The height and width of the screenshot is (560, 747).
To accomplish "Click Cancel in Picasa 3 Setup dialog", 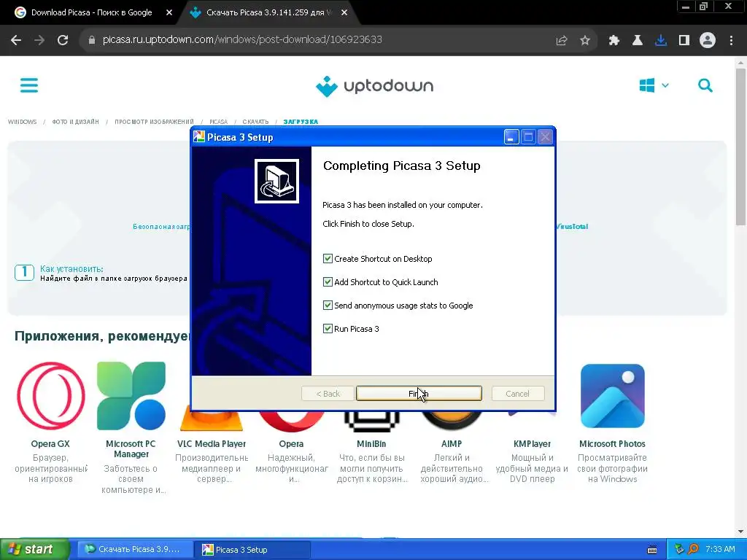I will pyautogui.click(x=517, y=393).
